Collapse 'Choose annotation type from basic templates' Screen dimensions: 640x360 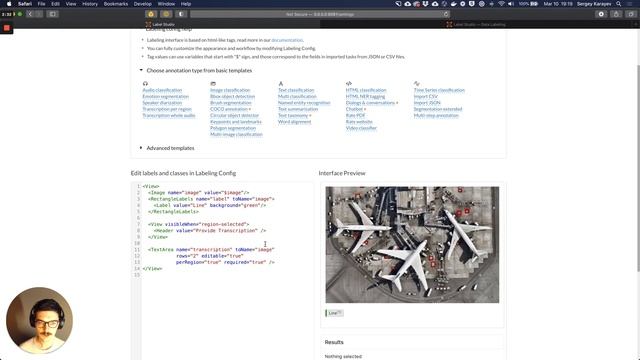coord(196,70)
